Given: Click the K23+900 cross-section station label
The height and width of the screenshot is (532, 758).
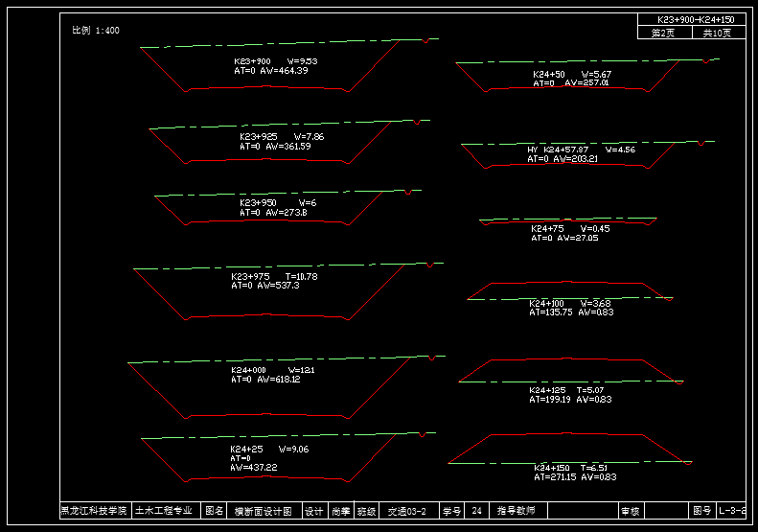Looking at the screenshot, I should click(252, 61).
